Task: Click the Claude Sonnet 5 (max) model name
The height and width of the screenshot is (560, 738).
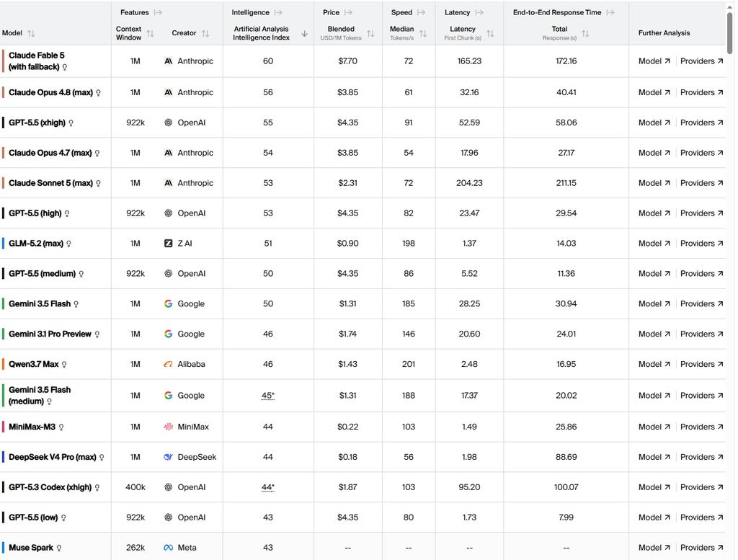Action: pos(51,183)
